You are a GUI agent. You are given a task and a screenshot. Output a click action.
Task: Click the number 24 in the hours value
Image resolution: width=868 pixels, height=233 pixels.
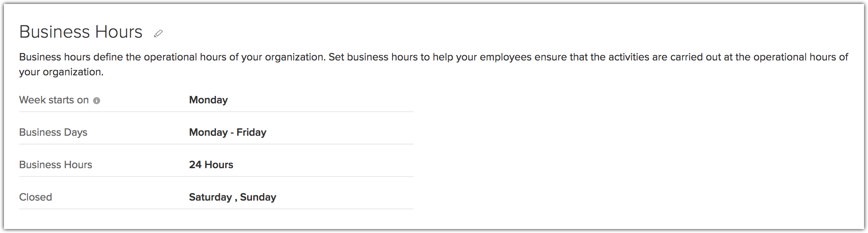[195, 165]
